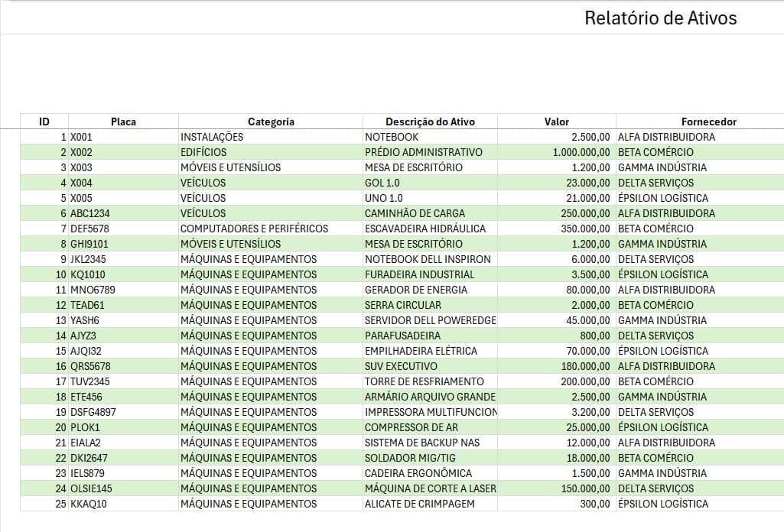This screenshot has width=784, height=532.
Task: Click the DSFG4897 plate cell
Action: [123, 412]
